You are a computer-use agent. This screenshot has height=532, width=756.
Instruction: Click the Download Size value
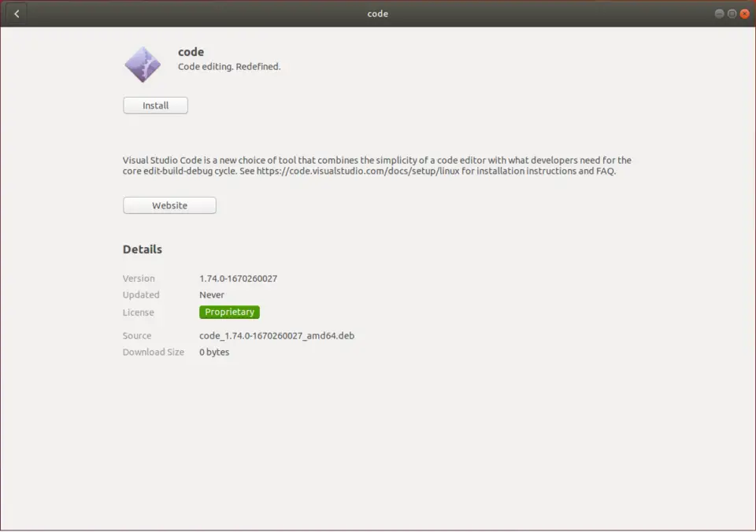213,352
